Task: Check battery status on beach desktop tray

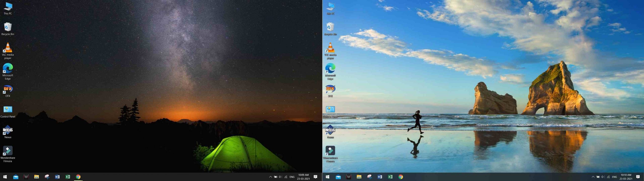Action: click(x=598, y=177)
